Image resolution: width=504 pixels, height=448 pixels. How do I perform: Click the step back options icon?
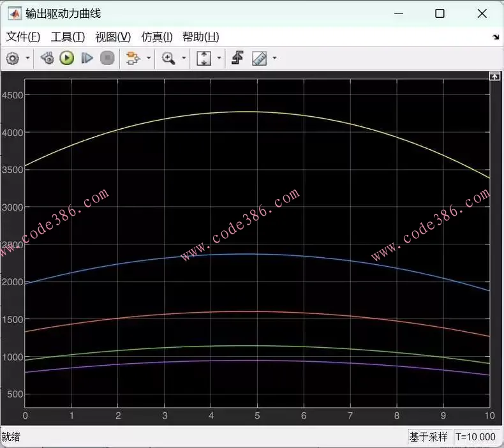[x=47, y=58]
